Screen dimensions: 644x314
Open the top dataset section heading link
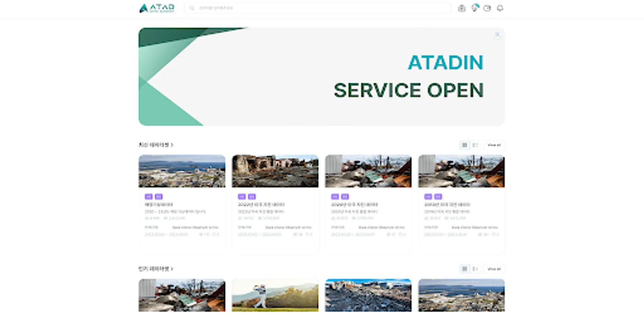156,144
